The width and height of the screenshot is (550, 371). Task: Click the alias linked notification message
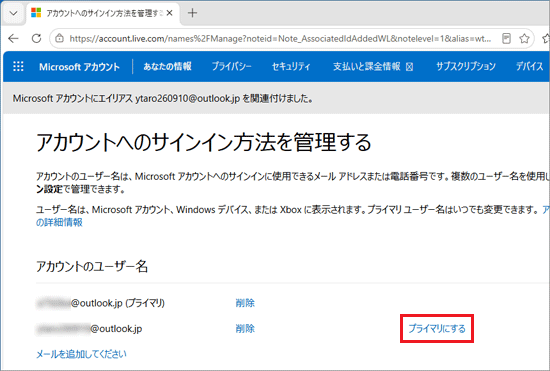point(163,99)
